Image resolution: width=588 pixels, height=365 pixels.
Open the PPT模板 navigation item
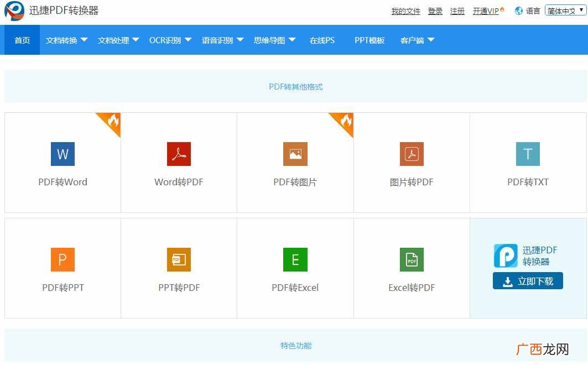coord(370,40)
